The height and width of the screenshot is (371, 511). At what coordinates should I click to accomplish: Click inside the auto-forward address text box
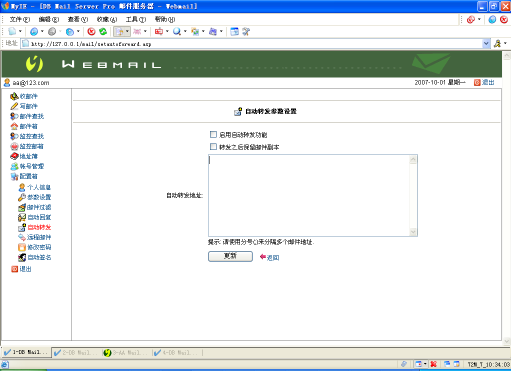pyautogui.click(x=309, y=196)
